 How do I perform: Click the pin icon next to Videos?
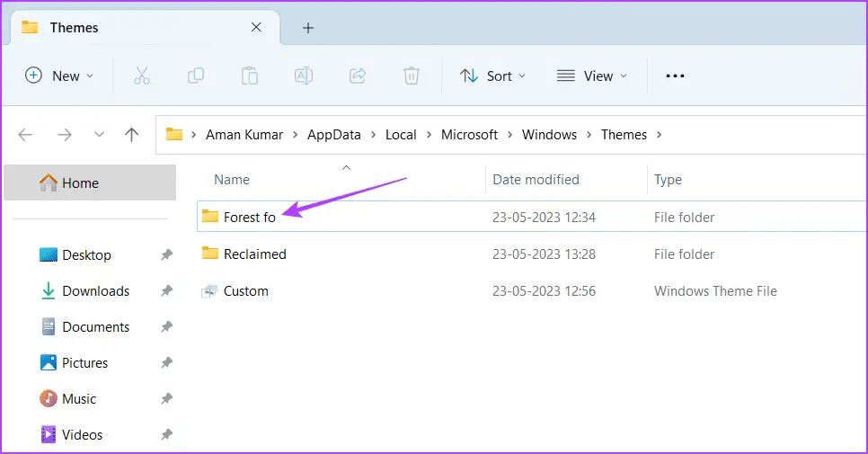click(x=166, y=434)
